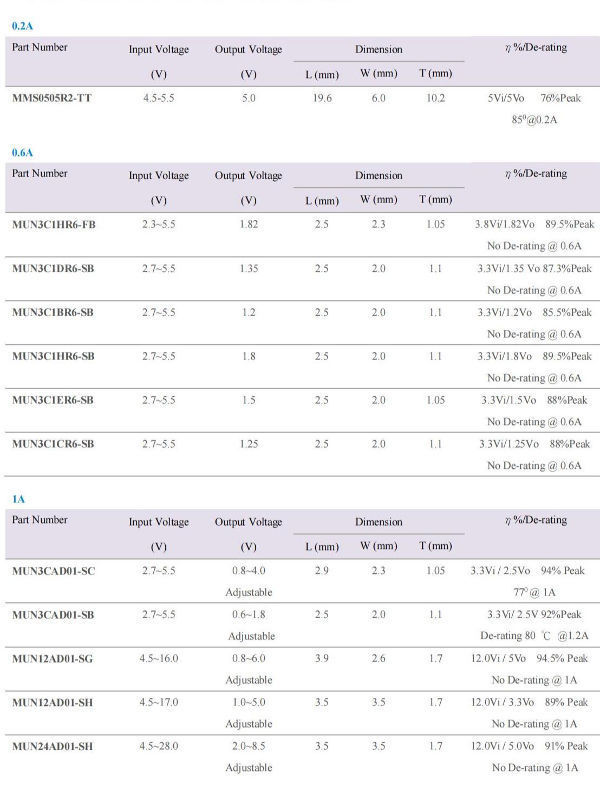
Task: Open the MUN3C1HR6-FB part link
Action: click(x=54, y=224)
